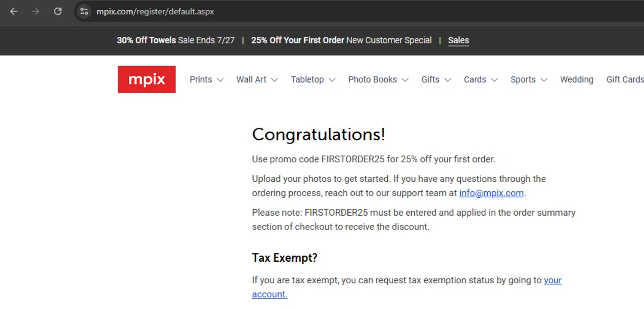The height and width of the screenshot is (309, 644).
Task: Reload the page with refresh icon
Action: coord(58,12)
